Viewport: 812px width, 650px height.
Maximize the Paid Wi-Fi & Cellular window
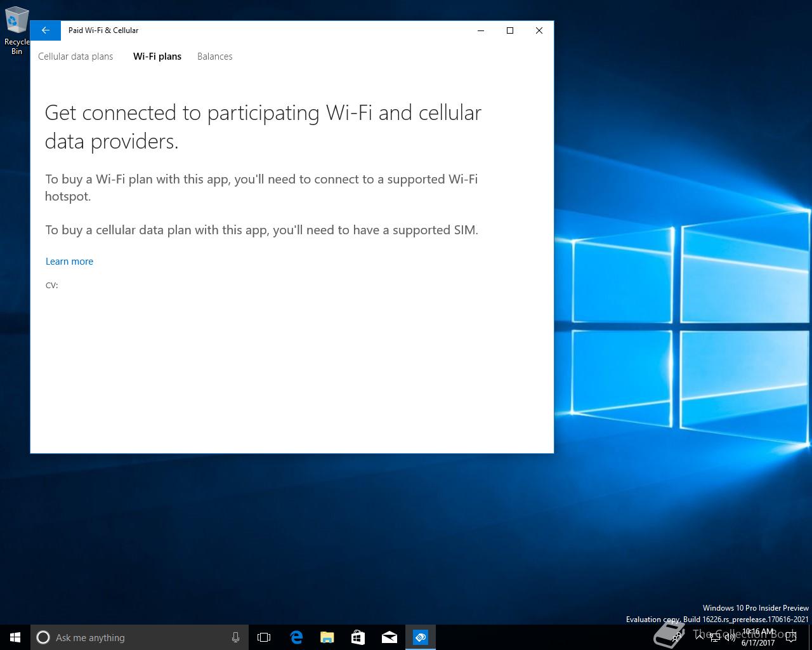[x=510, y=30]
